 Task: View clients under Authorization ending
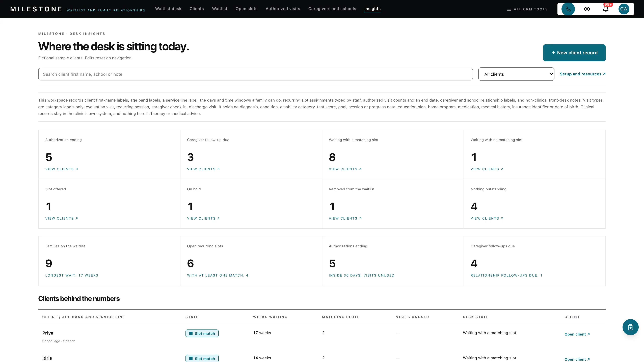coord(62,169)
